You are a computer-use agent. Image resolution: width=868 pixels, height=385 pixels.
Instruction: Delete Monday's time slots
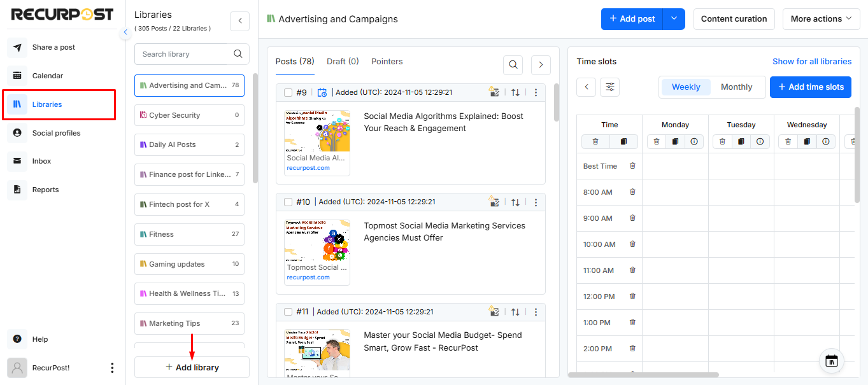(656, 141)
